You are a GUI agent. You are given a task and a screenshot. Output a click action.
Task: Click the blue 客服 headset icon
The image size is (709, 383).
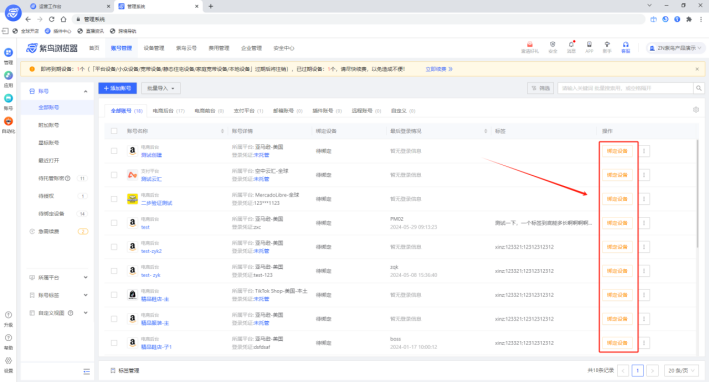point(625,44)
